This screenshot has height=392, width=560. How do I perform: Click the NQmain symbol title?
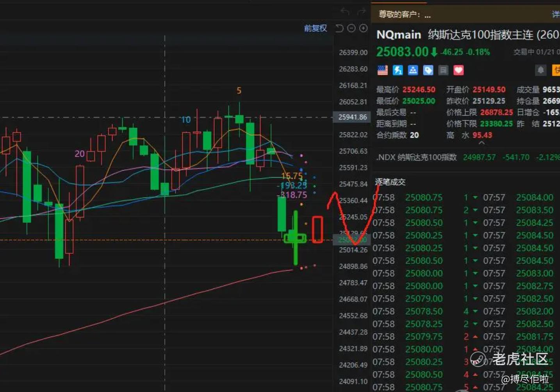(399, 35)
